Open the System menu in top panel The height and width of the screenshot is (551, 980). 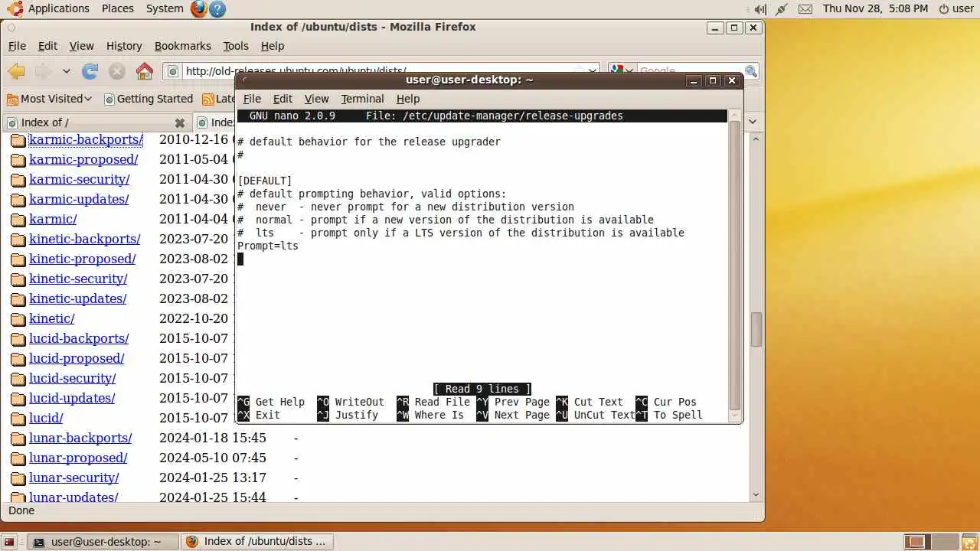[165, 8]
